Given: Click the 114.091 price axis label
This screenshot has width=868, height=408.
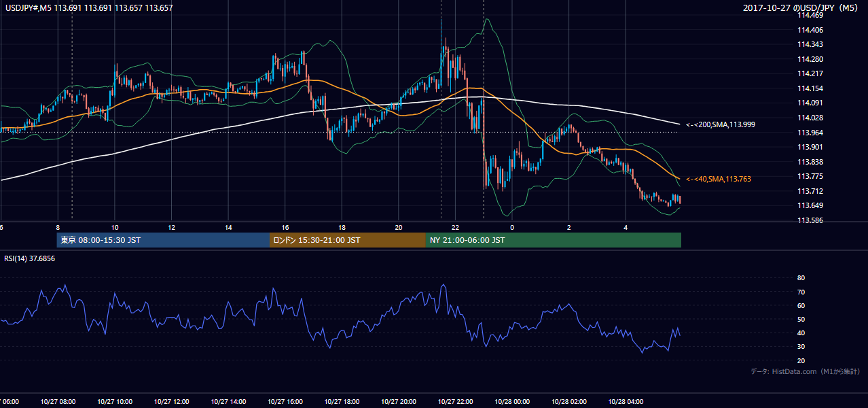Looking at the screenshot, I should click(810, 103).
